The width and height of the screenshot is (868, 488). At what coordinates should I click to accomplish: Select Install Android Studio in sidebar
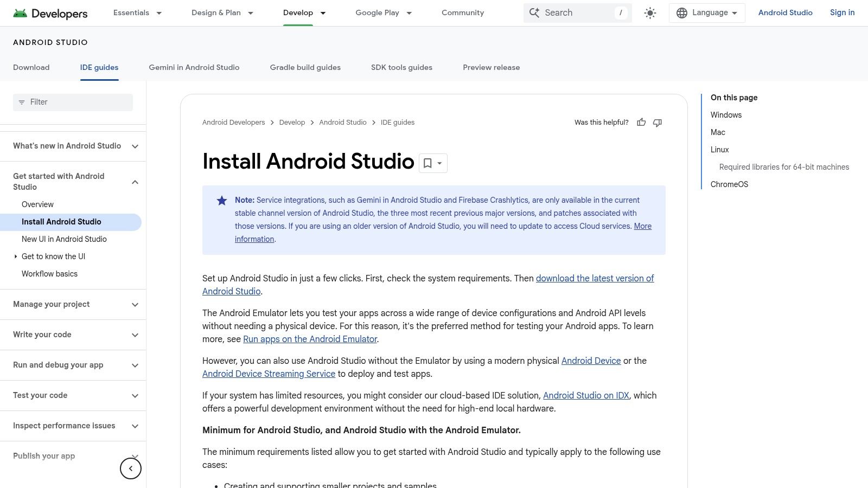pos(71,222)
